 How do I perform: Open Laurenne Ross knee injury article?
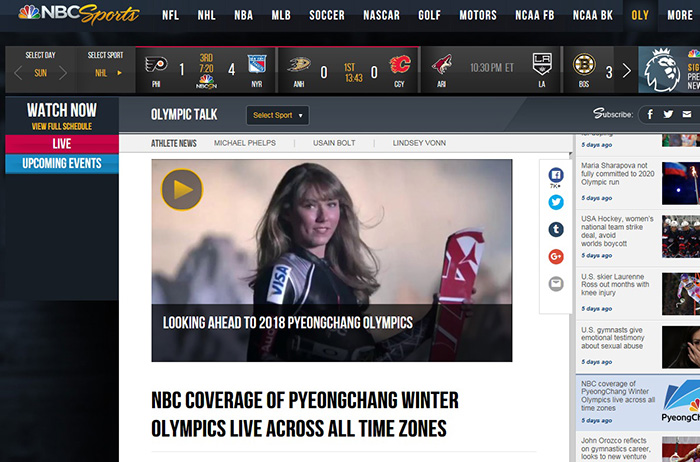(615, 285)
